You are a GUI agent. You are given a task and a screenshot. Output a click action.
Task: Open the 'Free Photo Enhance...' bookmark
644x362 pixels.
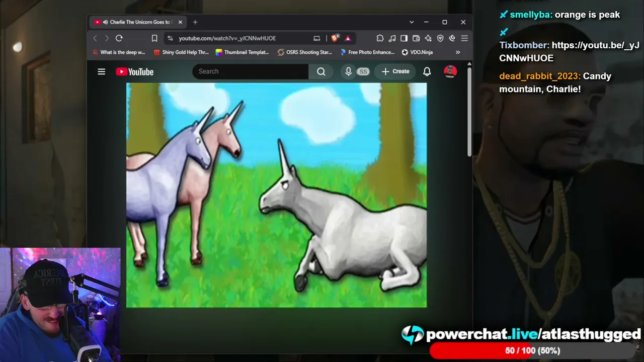click(367, 52)
